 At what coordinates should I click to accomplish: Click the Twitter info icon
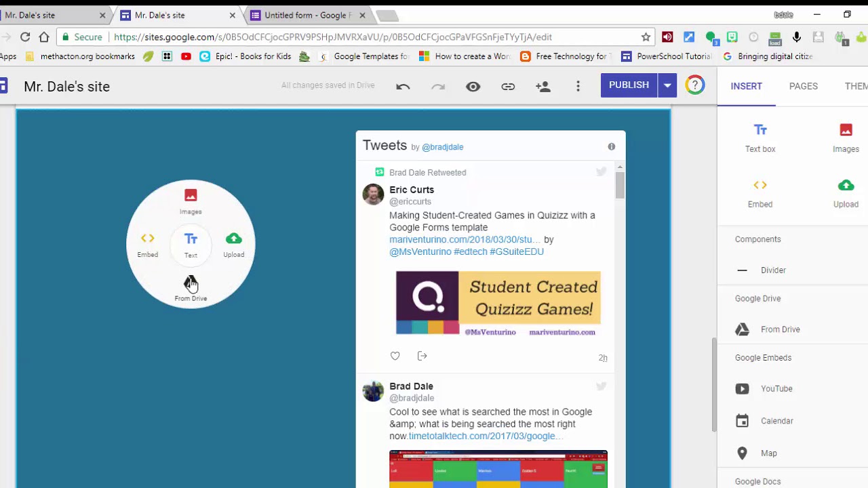pos(612,146)
